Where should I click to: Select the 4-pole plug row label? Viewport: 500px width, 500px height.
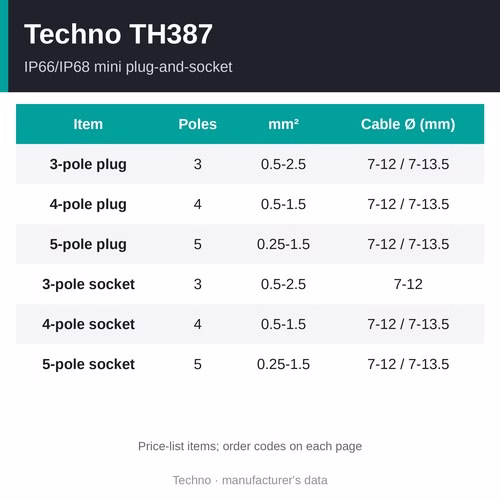(x=88, y=204)
